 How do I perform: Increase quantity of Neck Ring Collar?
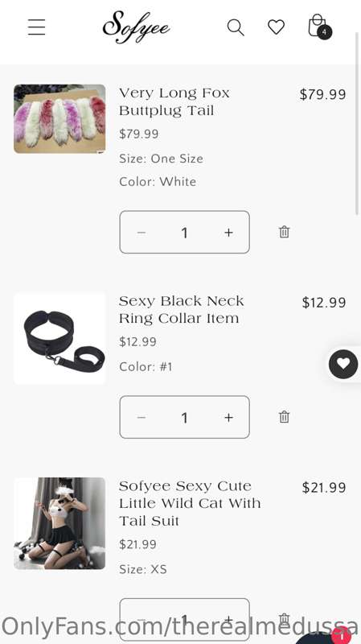(228, 417)
